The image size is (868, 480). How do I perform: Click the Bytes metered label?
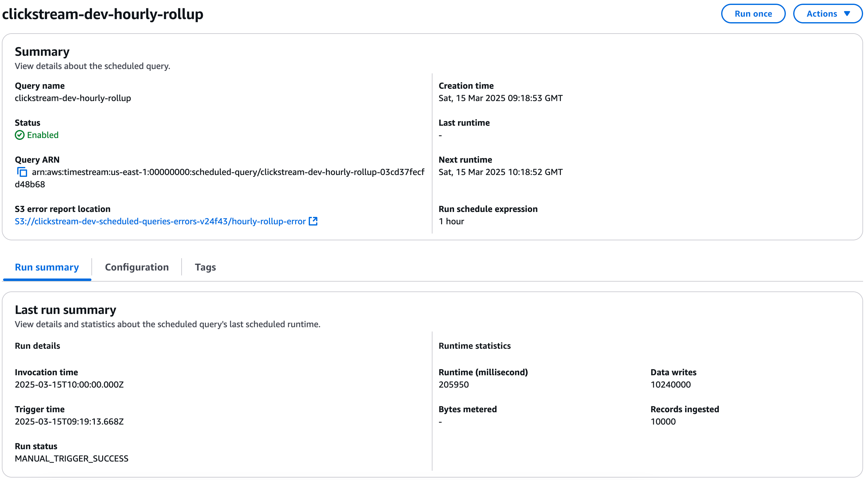click(x=467, y=409)
